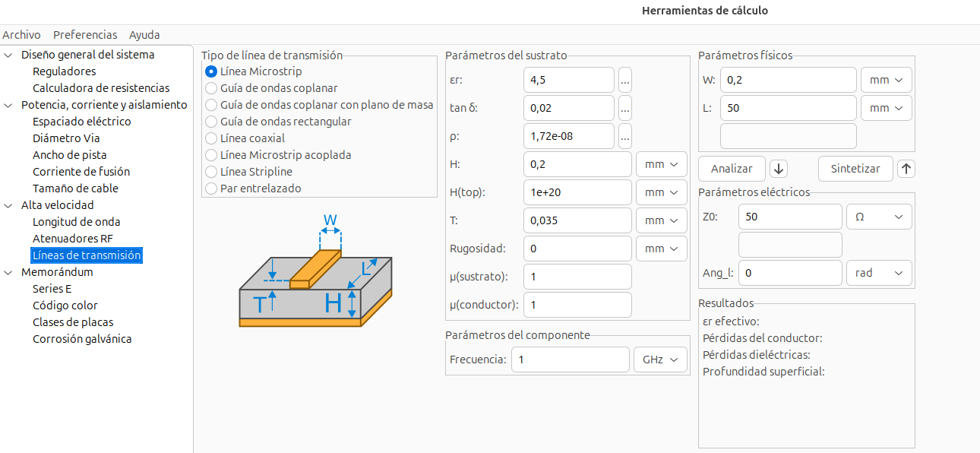Select Código color in Memorándum section
The width and height of the screenshot is (980, 453).
[x=65, y=306]
